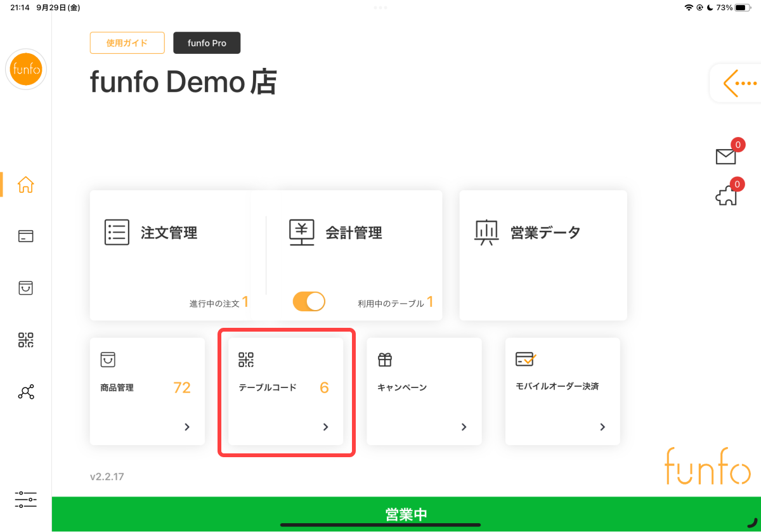The width and height of the screenshot is (761, 532).
Task: Open the 商品管理 card
Action: 147,391
